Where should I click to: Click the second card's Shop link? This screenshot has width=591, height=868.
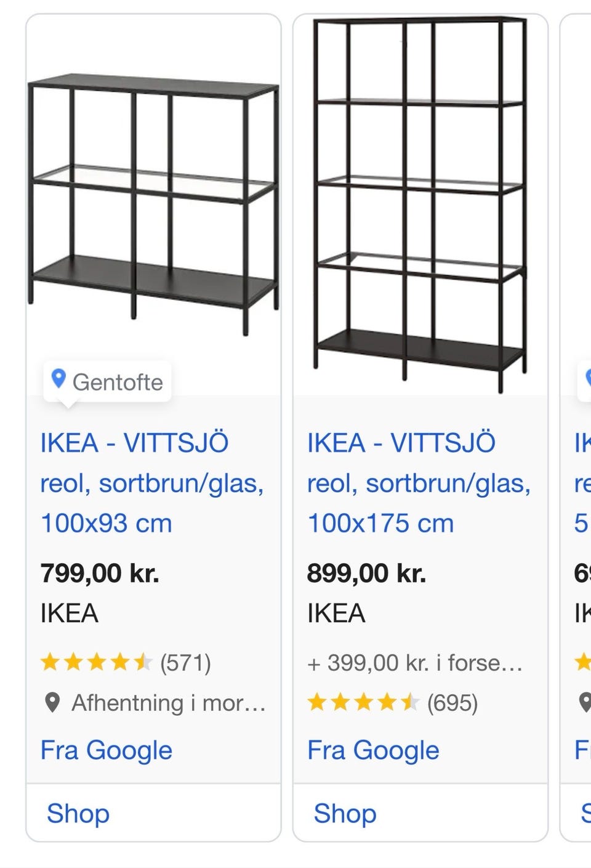(x=345, y=813)
